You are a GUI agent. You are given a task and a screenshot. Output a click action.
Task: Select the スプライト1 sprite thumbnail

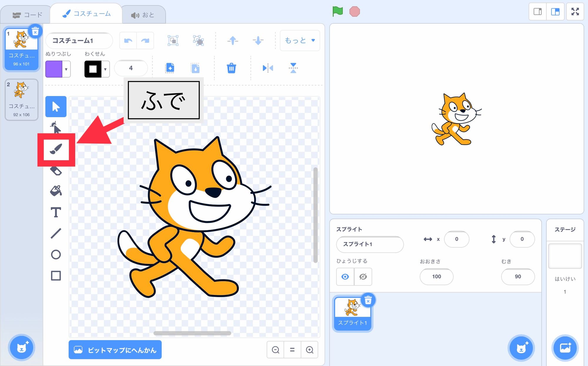pyautogui.click(x=353, y=314)
